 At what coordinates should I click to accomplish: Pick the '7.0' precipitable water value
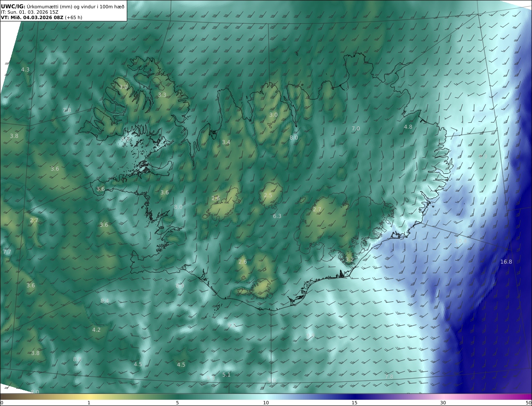[356, 129]
